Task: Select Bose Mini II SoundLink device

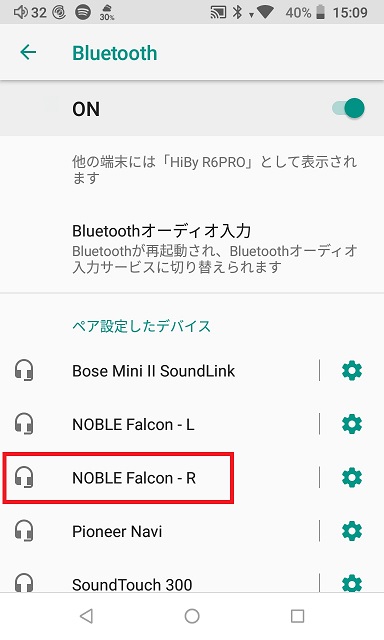Action: click(159, 371)
